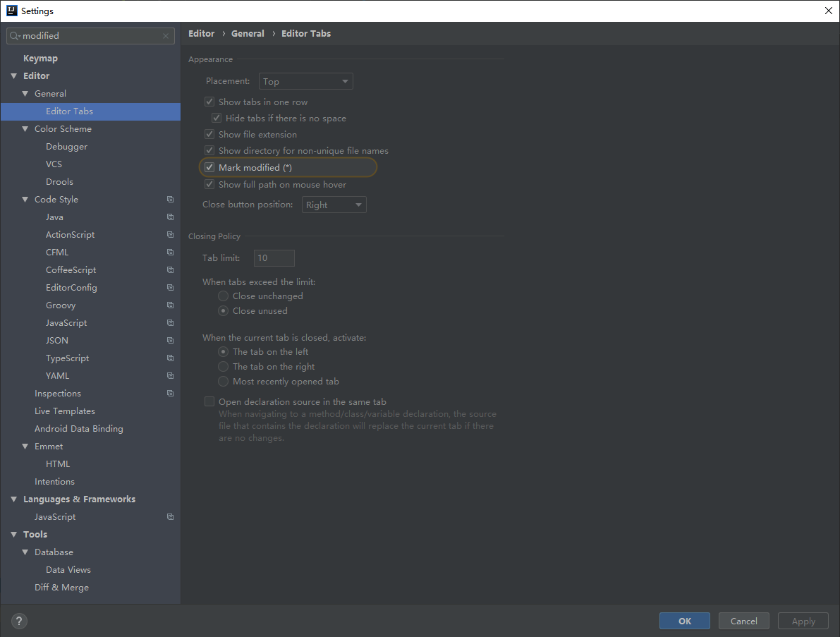Close the Settings dialog window
Image resolution: width=840 pixels, height=637 pixels.
[x=828, y=11]
